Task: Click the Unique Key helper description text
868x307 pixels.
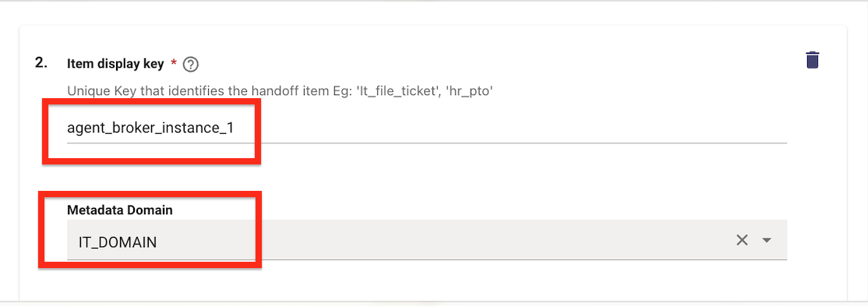Action: tap(280, 91)
